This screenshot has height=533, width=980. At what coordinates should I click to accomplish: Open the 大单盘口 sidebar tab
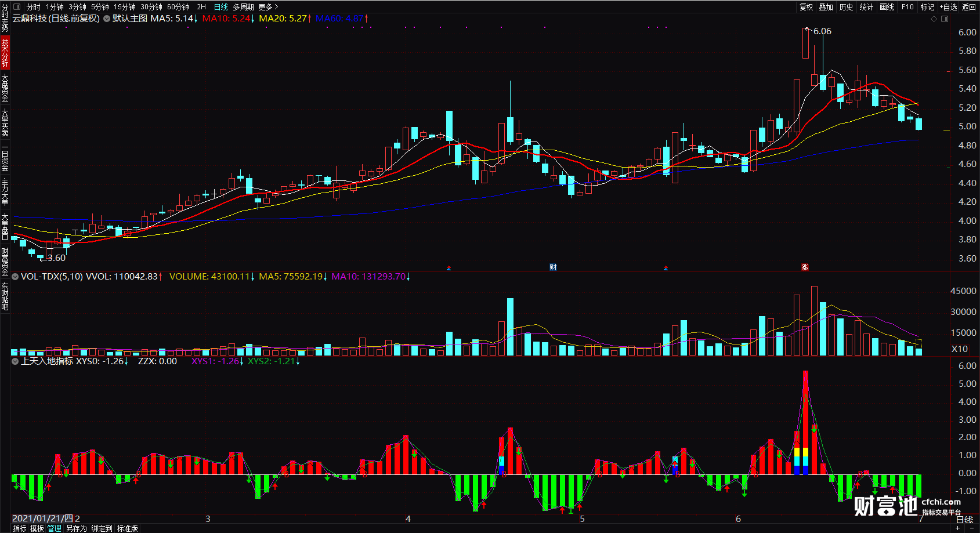(x=5, y=226)
